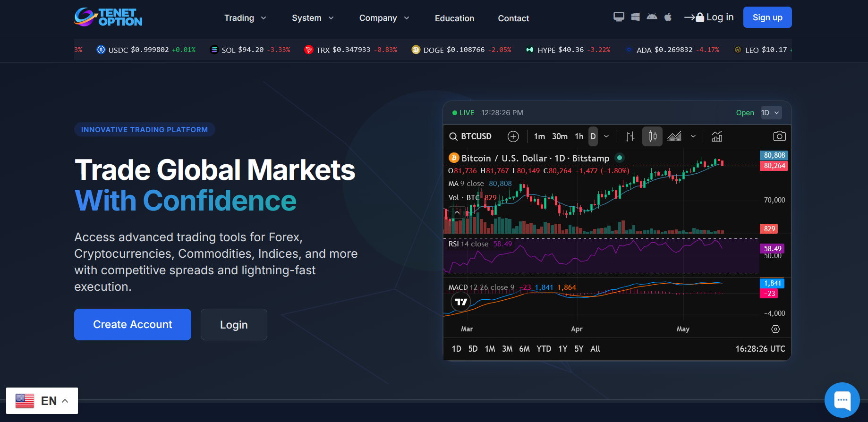Open the Contact menu item
868x422 pixels.
click(513, 18)
